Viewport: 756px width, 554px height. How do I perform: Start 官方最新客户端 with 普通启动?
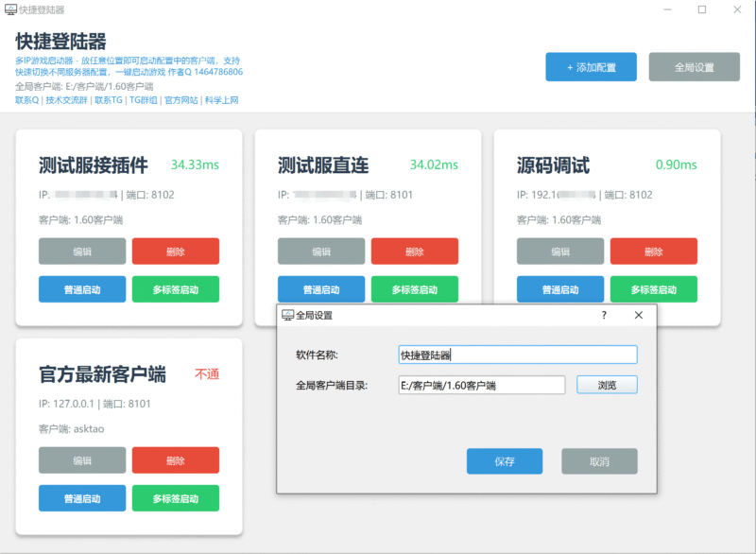(82, 498)
